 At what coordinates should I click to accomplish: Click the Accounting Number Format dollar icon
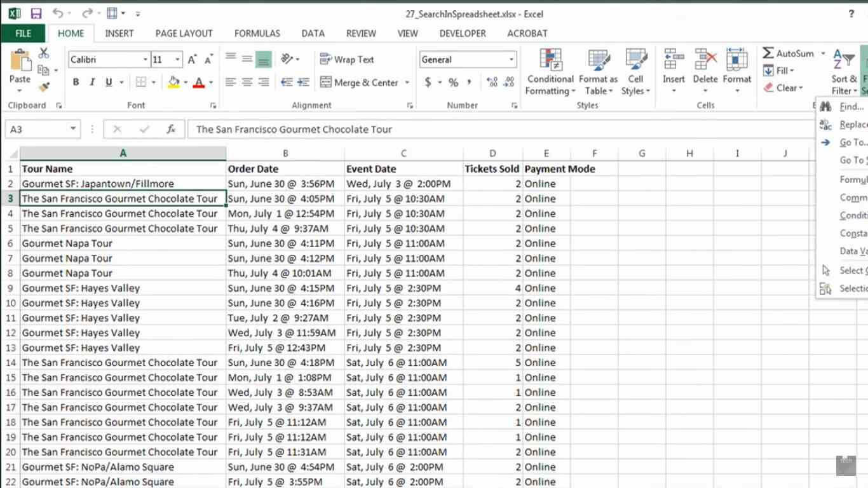427,82
